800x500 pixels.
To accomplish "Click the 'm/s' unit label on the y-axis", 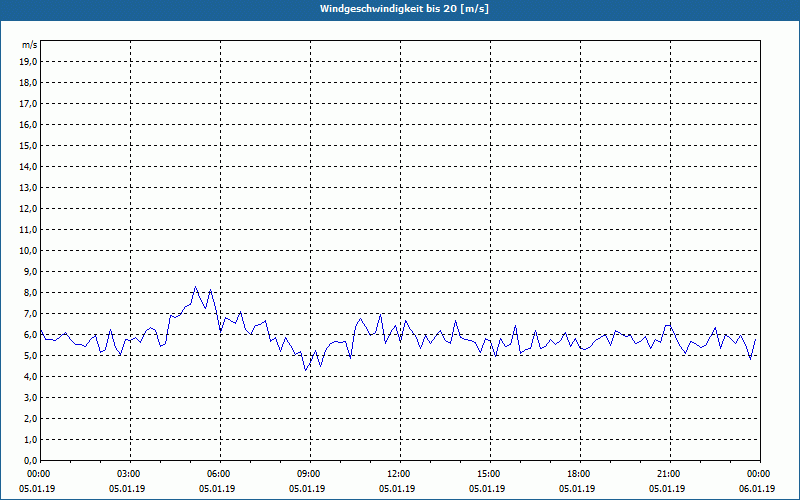I will tap(30, 45).
